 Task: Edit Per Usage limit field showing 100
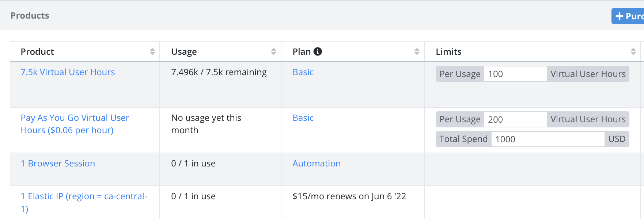click(x=515, y=74)
